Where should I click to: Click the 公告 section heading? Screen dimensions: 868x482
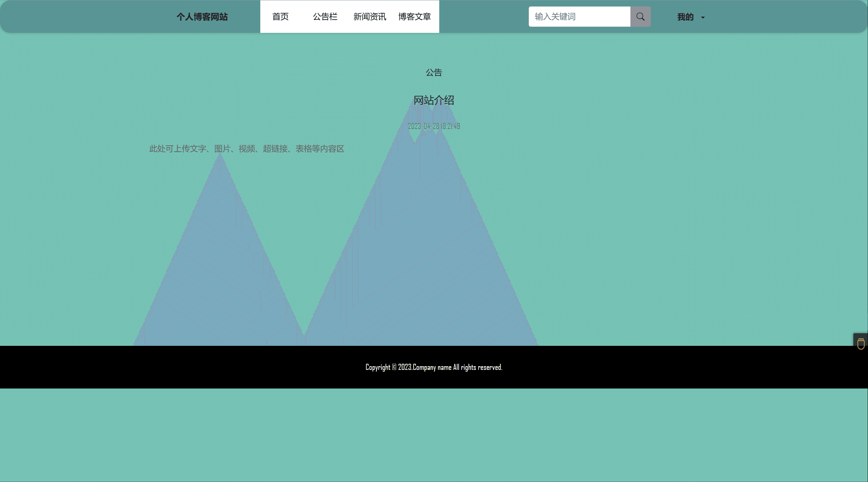point(434,72)
